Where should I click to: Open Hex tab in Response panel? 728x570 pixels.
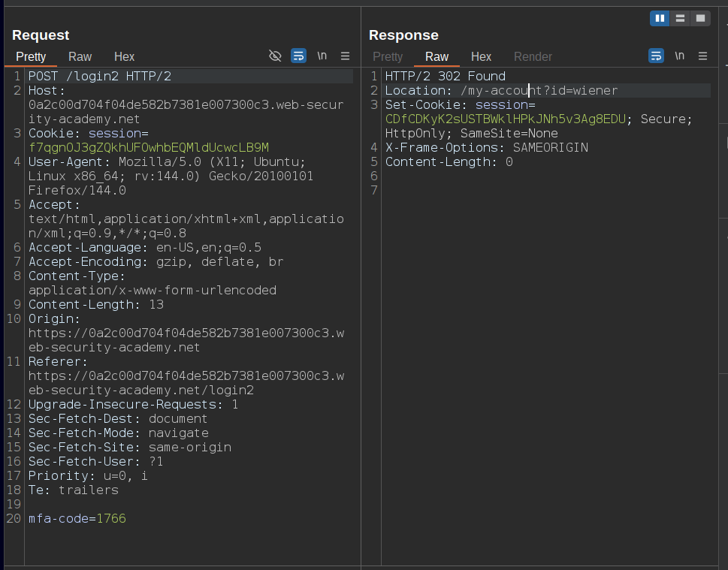tap(481, 57)
